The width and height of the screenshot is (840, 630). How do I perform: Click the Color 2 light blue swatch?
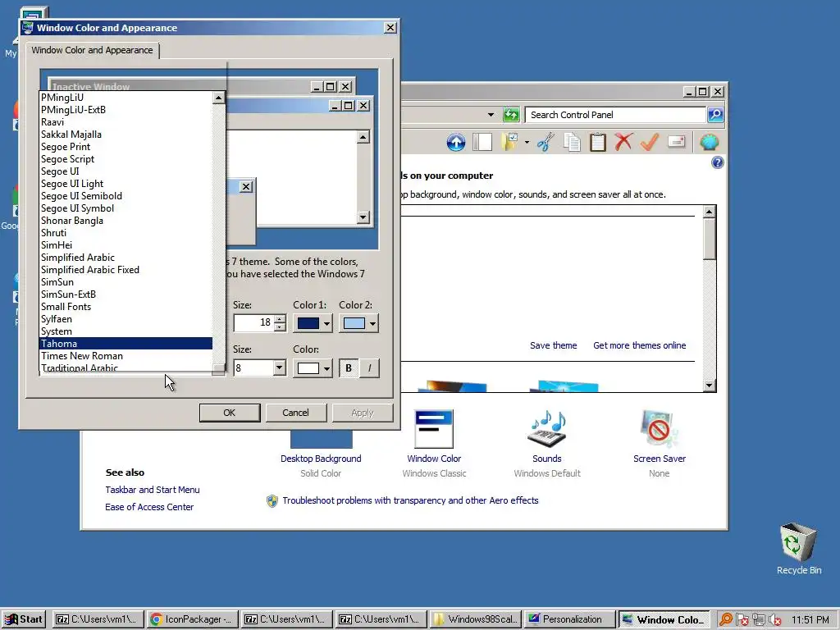[x=354, y=323]
